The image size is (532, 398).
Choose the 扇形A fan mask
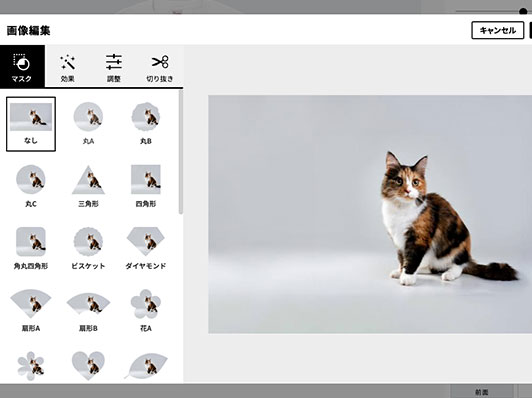click(x=31, y=310)
